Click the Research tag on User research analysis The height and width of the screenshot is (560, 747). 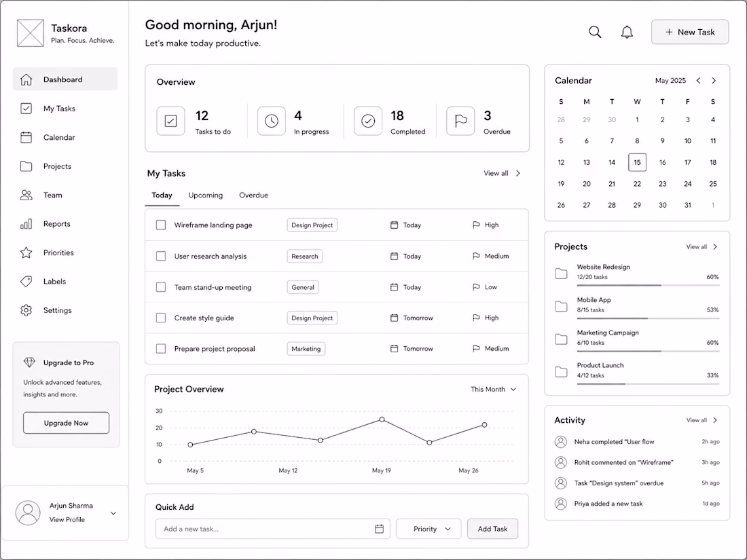point(305,256)
